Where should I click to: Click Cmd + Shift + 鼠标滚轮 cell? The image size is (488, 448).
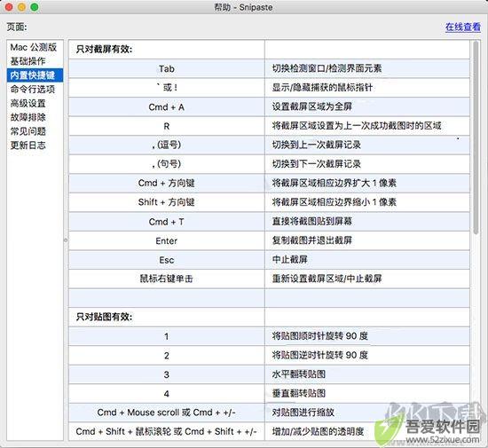coord(167,432)
